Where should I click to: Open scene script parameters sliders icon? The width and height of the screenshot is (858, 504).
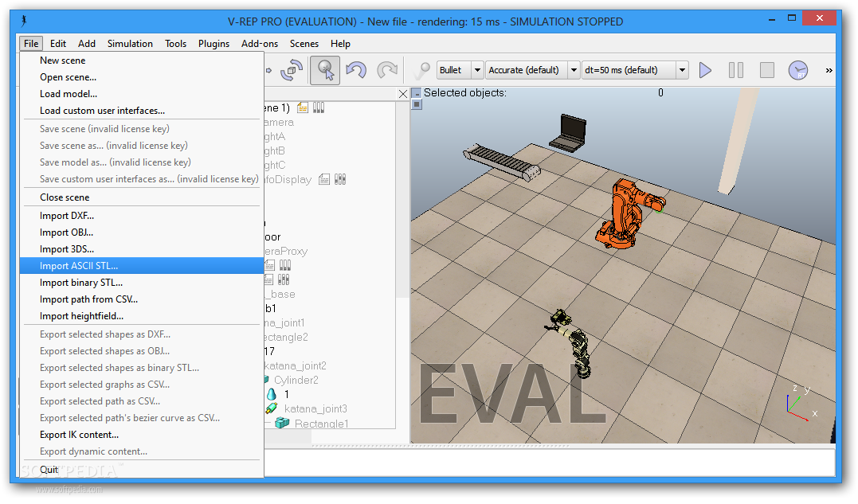coord(319,107)
